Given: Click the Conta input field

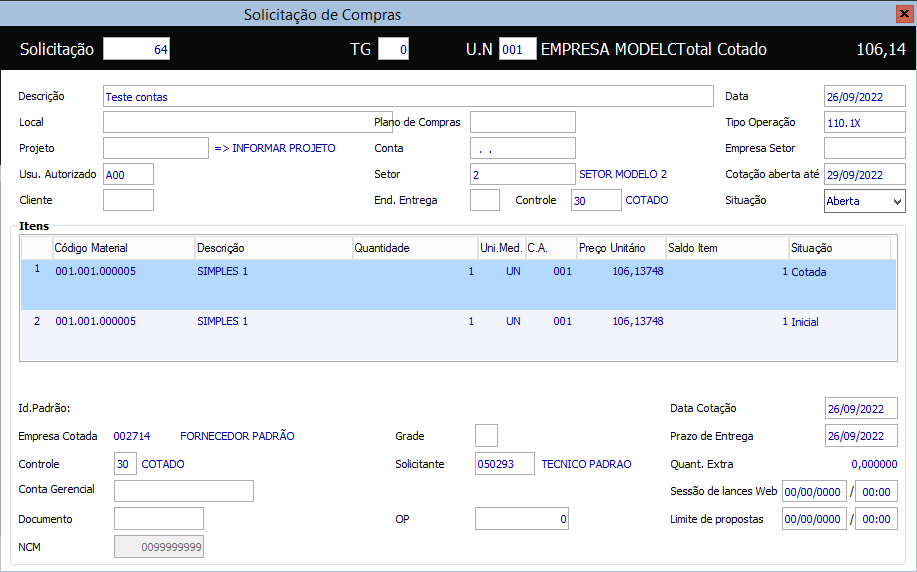Looking at the screenshot, I should point(523,148).
